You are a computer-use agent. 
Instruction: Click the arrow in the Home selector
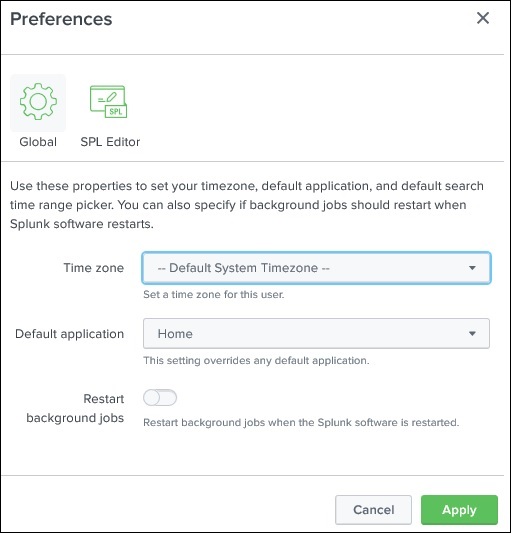pyautogui.click(x=472, y=333)
